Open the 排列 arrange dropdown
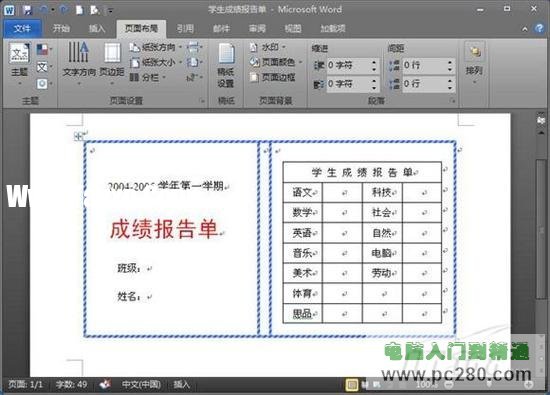The width and height of the screenshot is (550, 395). click(474, 63)
